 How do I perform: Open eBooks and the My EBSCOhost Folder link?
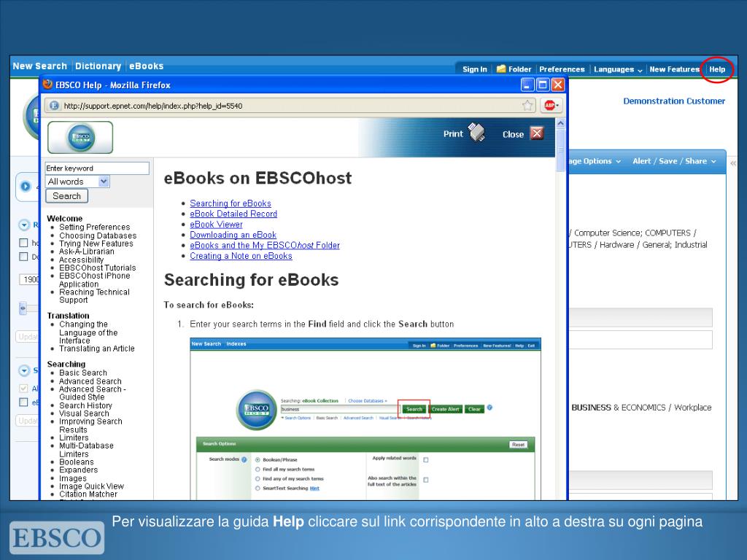click(x=265, y=245)
